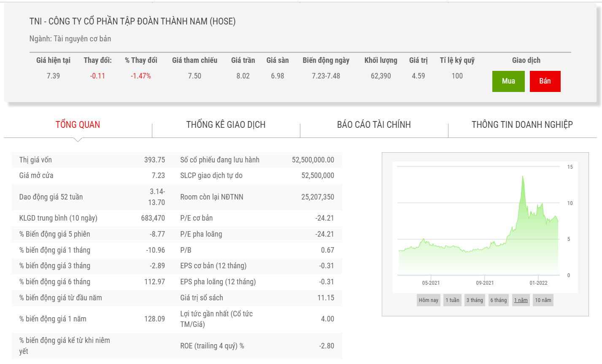Click the 05-2021 chart axis label

point(431,283)
